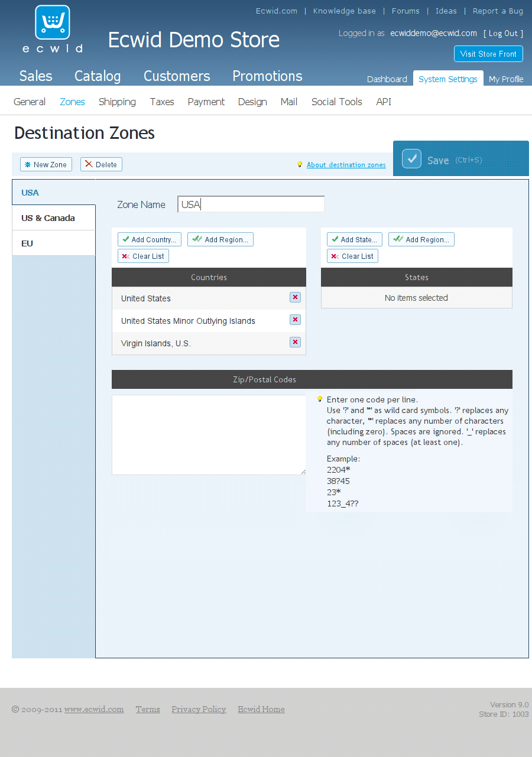The image size is (532, 757).
Task: Open Terms footer link
Action: tap(148, 709)
